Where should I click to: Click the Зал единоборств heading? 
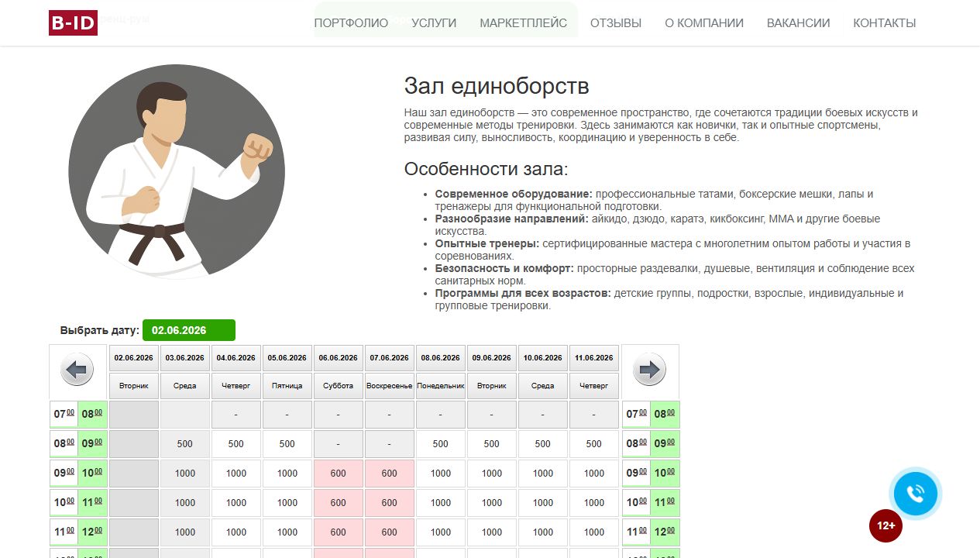pyautogui.click(x=497, y=86)
